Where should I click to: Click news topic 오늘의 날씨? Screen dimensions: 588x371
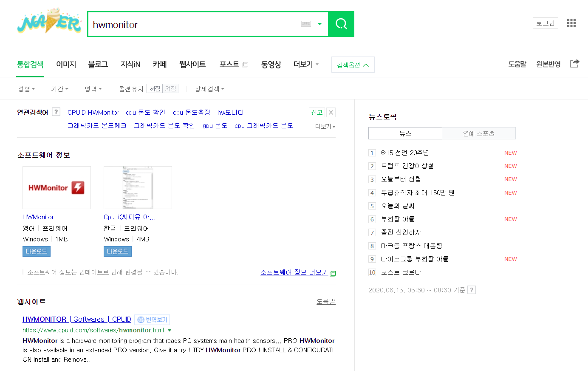398,206
